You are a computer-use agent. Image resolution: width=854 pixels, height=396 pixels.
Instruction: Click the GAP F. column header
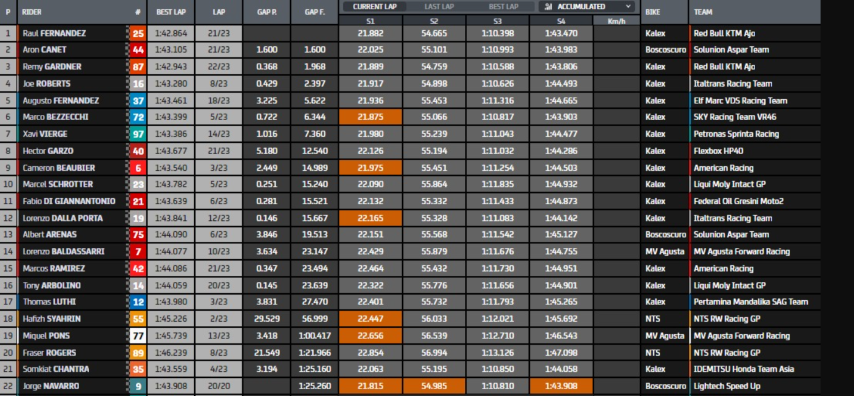[x=314, y=11]
